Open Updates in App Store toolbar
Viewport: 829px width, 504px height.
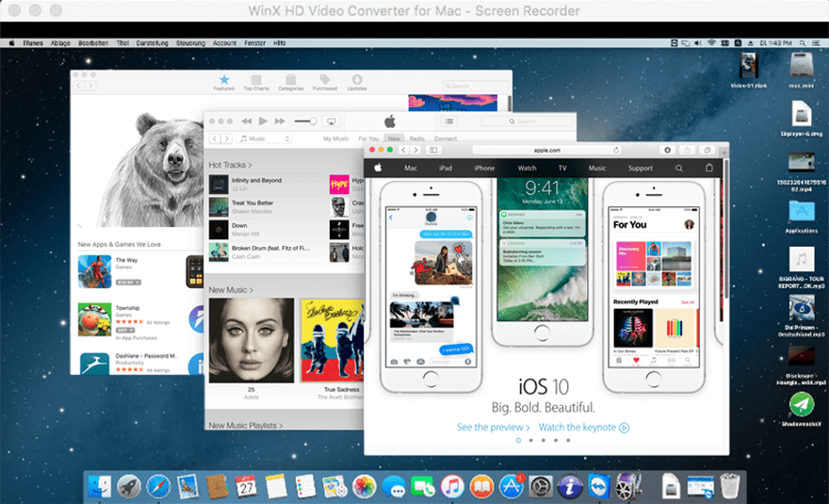pyautogui.click(x=357, y=83)
